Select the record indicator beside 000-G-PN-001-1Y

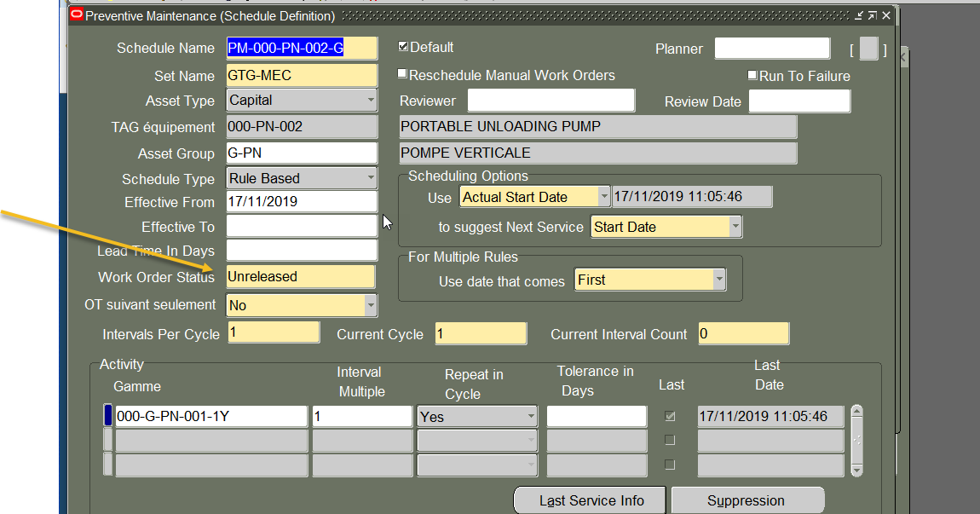click(107, 416)
